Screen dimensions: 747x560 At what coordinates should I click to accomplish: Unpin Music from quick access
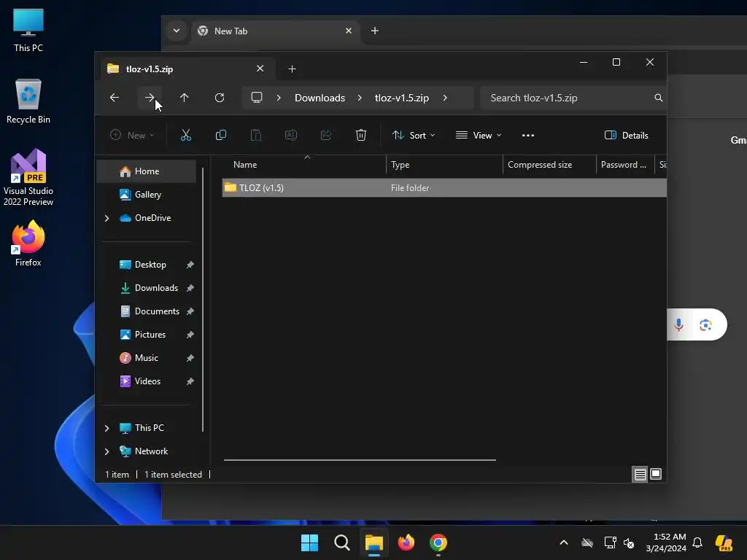point(190,358)
